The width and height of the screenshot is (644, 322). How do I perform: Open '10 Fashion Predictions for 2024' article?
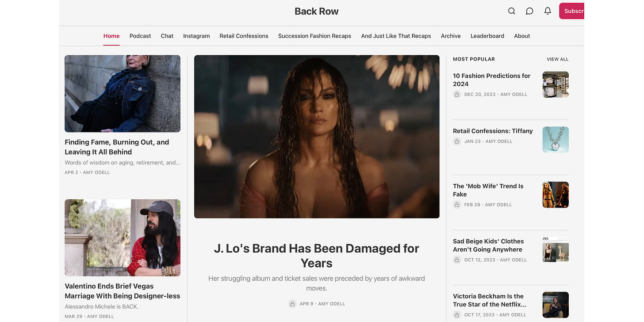(492, 80)
